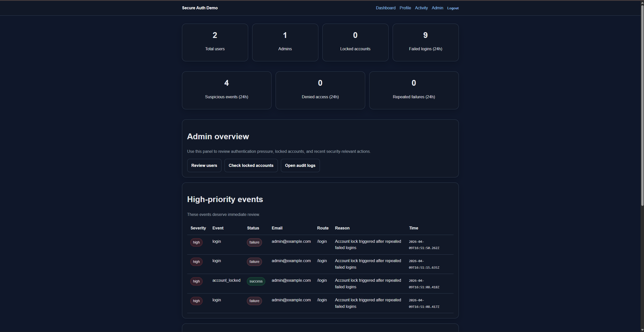Click the first row's high severity badge
Image resolution: width=644 pixels, height=332 pixels.
coord(196,242)
